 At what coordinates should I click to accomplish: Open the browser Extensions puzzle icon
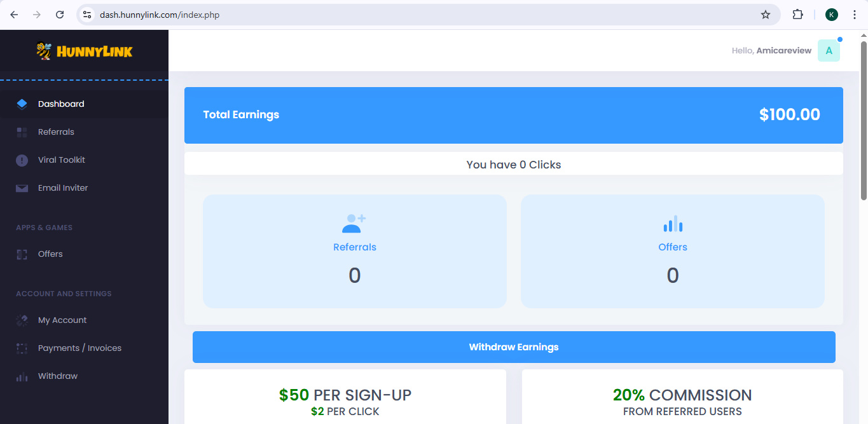click(x=797, y=15)
